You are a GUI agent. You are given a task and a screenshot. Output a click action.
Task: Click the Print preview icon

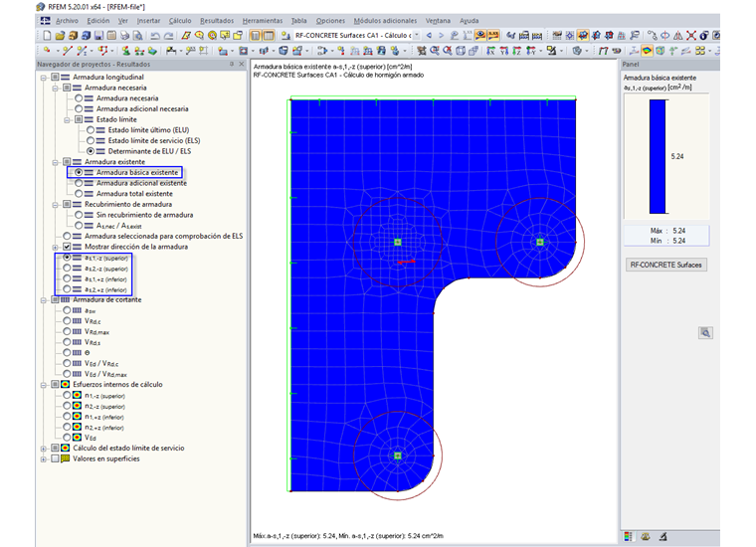[138, 35]
